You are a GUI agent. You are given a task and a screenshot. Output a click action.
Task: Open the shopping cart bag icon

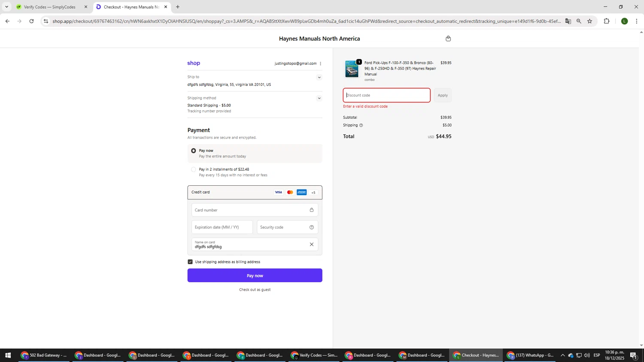coord(448,39)
